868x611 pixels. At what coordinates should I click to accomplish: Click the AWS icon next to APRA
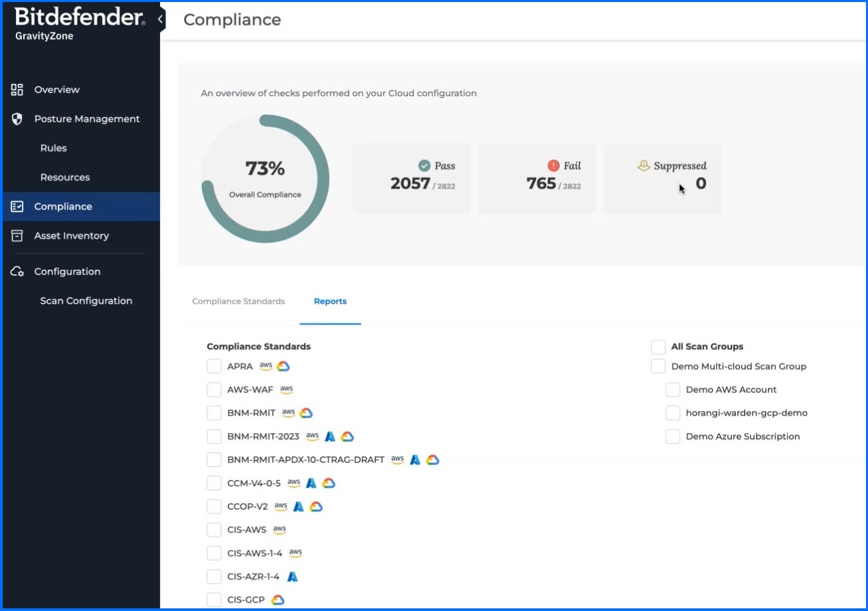(x=265, y=366)
